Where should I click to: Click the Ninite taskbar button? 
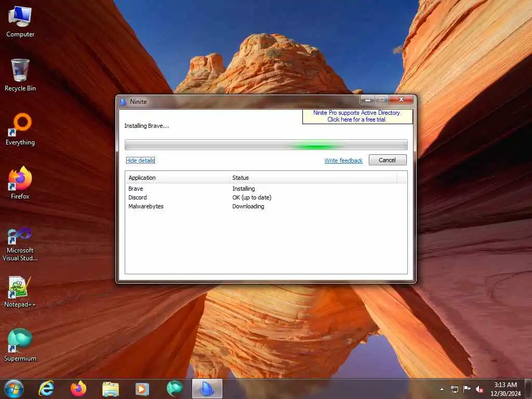coord(207,389)
